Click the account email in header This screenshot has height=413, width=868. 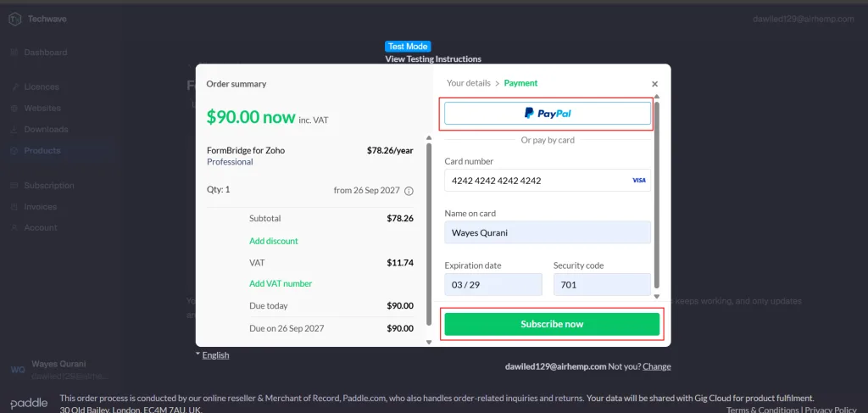[x=804, y=19]
